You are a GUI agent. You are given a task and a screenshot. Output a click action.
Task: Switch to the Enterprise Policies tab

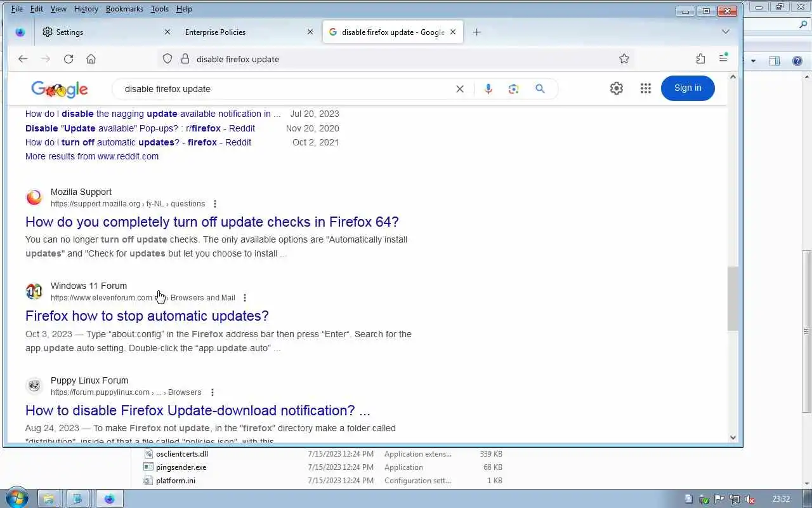pos(249,32)
